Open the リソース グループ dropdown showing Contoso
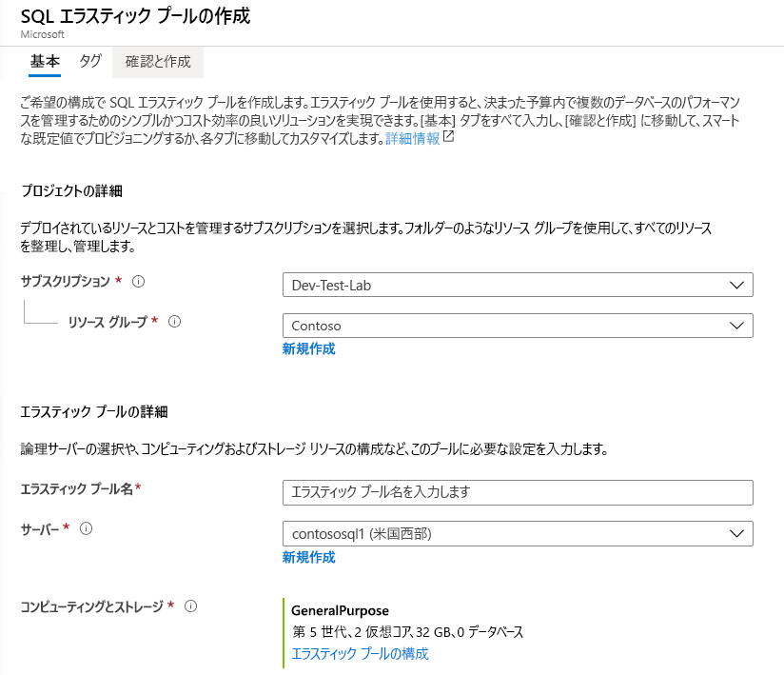The width and height of the screenshot is (784, 675). [518, 326]
